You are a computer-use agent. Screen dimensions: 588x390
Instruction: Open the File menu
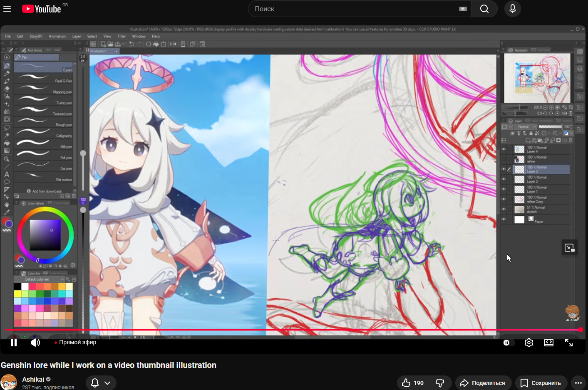pos(8,36)
